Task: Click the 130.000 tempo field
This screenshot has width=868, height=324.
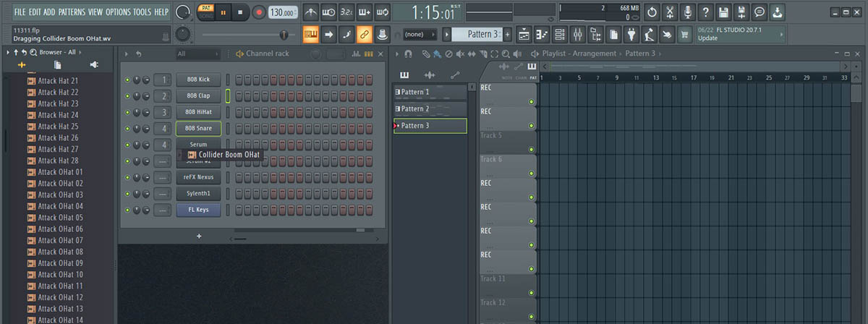Action: click(x=283, y=12)
